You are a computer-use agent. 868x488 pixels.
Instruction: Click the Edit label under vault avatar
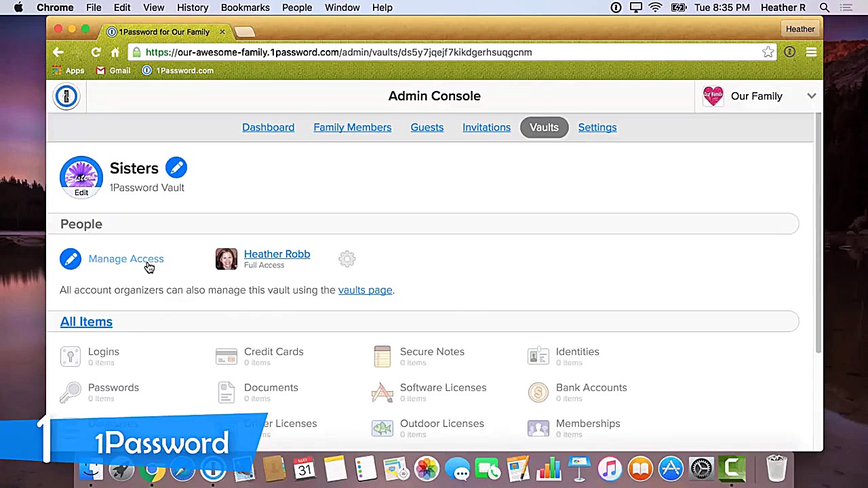81,192
